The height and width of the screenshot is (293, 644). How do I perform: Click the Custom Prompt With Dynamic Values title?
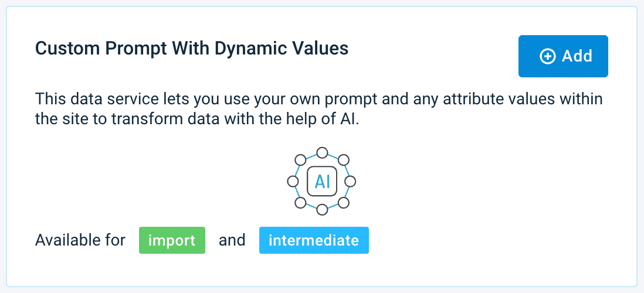tap(192, 48)
